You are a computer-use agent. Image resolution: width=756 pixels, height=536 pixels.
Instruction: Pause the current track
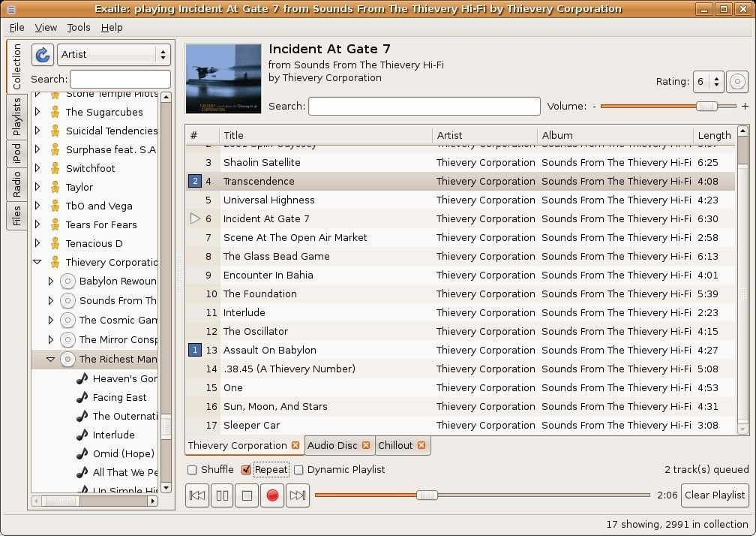[221, 495]
